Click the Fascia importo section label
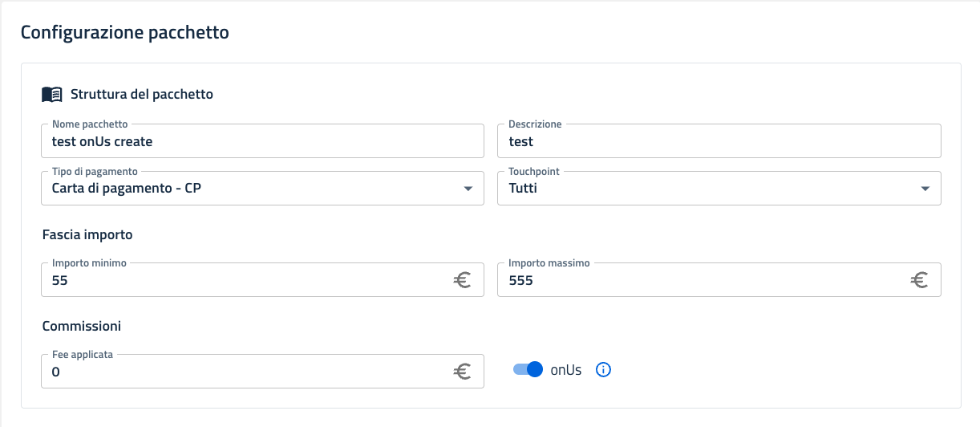980x427 pixels. (x=87, y=234)
